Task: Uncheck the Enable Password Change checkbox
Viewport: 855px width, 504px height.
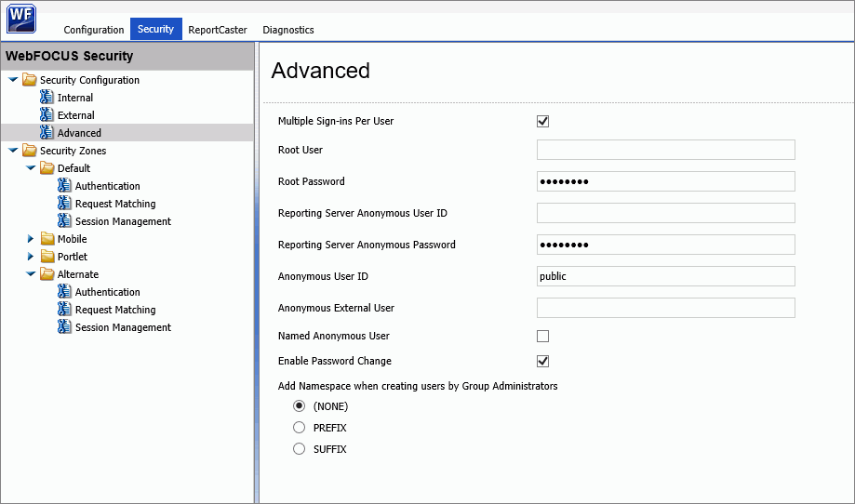Action: [x=542, y=361]
